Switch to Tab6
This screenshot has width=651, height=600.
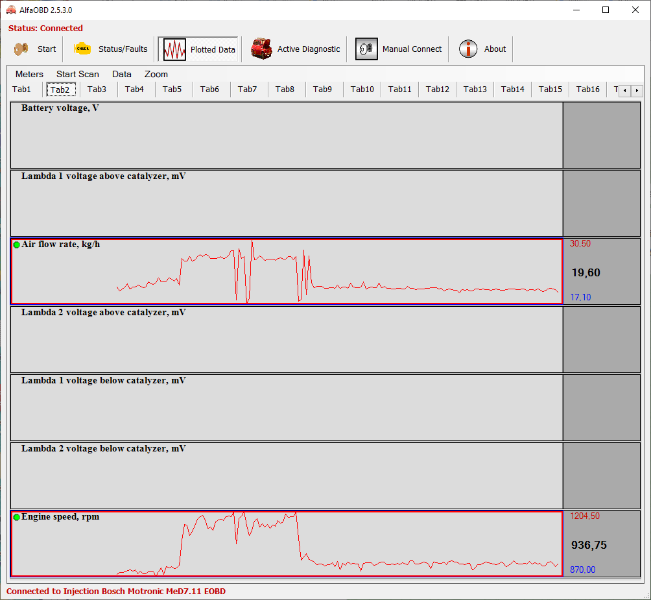click(x=209, y=89)
